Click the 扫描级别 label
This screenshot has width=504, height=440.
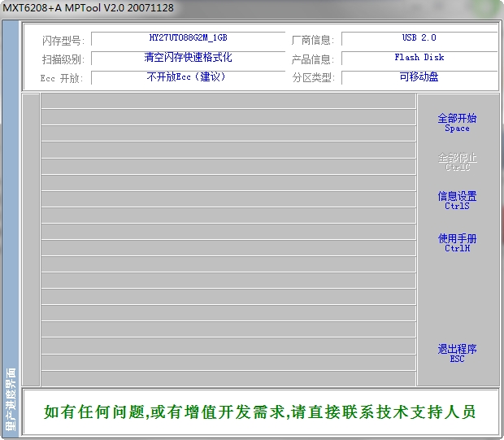[x=63, y=59]
